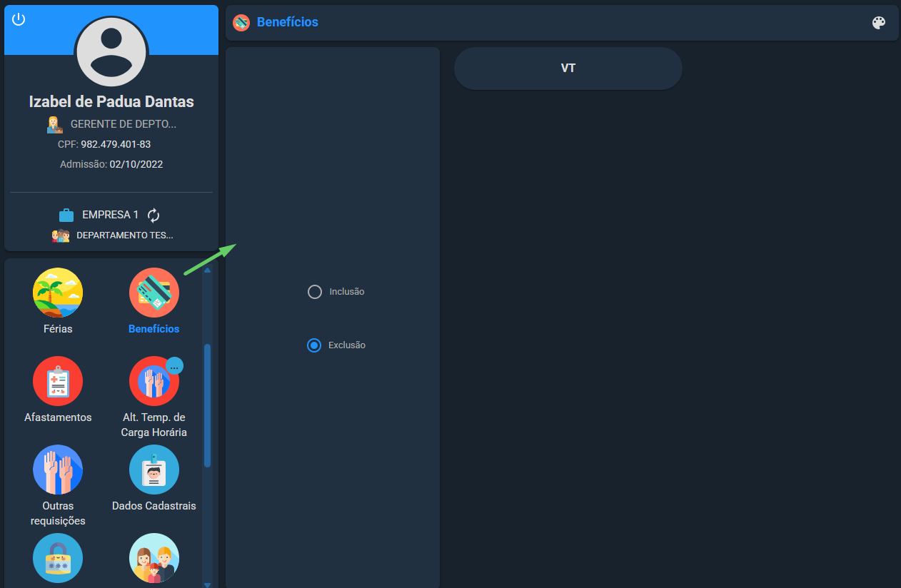This screenshot has width=901, height=588.
Task: Click the department people icon
Action: tap(61, 235)
